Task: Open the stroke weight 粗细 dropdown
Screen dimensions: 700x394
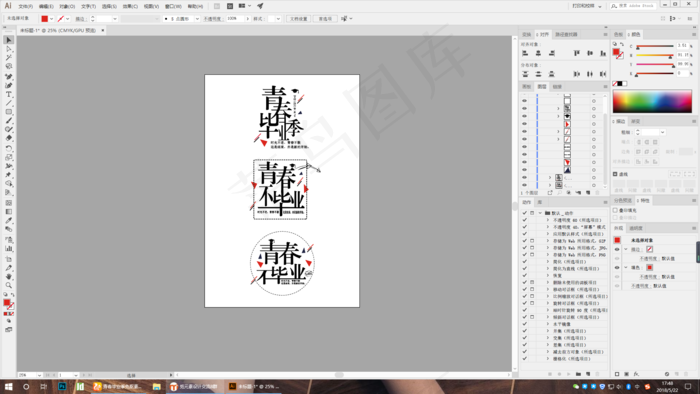Action: click(662, 132)
